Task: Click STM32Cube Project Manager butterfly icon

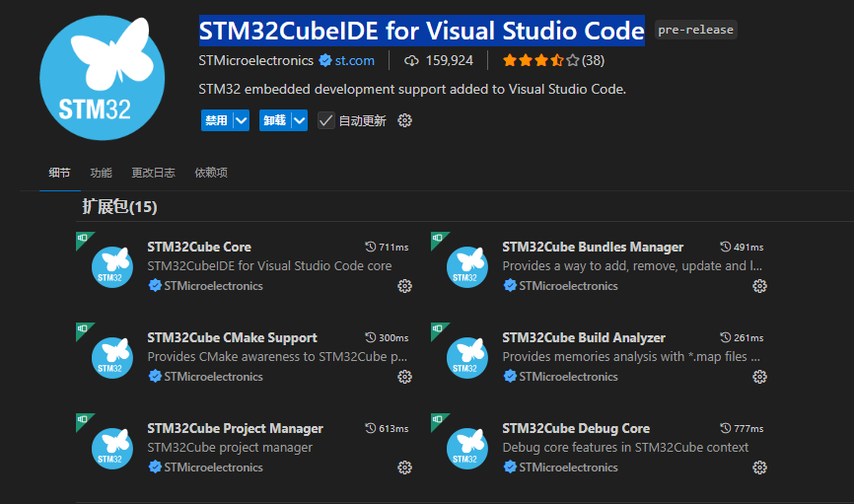Action: [112, 449]
